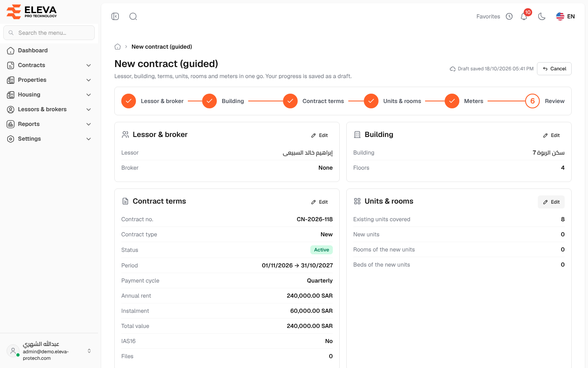This screenshot has width=588, height=368.
Task: Expand the Contracts menu chevron
Action: (89, 65)
